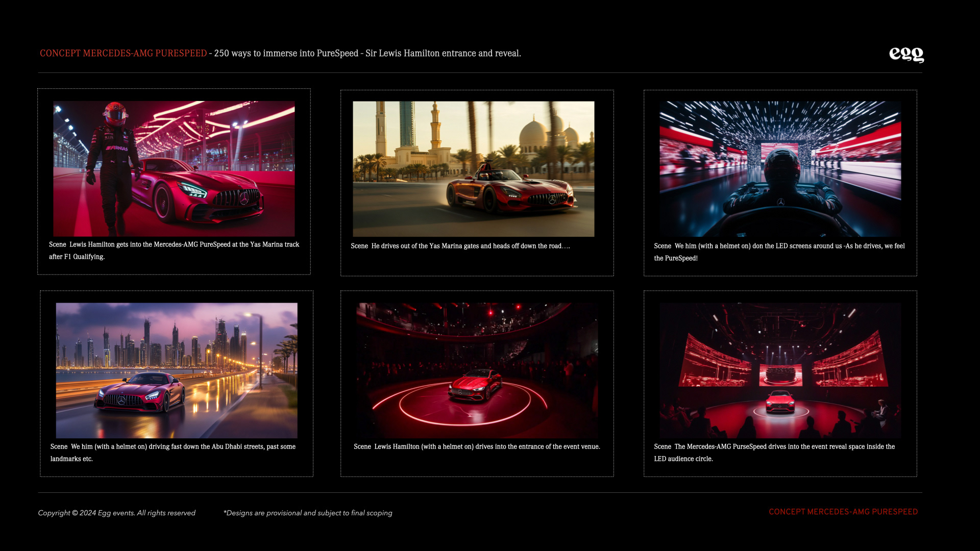The image size is (980, 551).
Task: Select the LED audience circle reveal image
Action: coord(780,370)
